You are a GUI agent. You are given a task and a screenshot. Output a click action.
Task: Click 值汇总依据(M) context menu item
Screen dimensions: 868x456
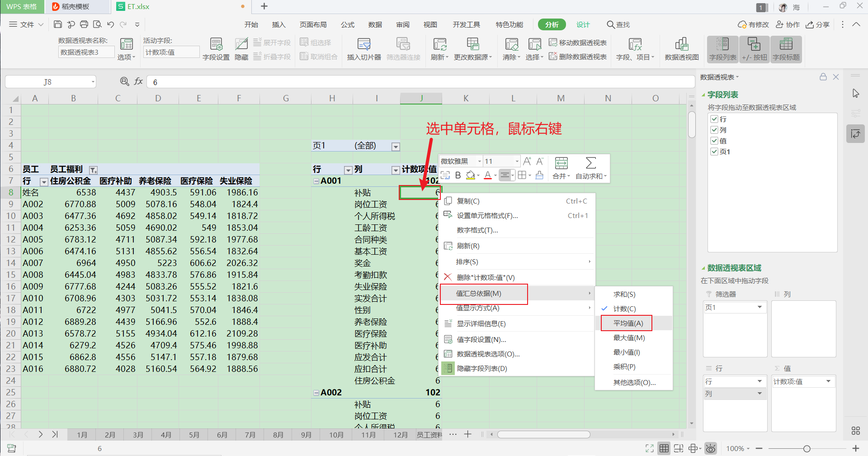(x=516, y=293)
